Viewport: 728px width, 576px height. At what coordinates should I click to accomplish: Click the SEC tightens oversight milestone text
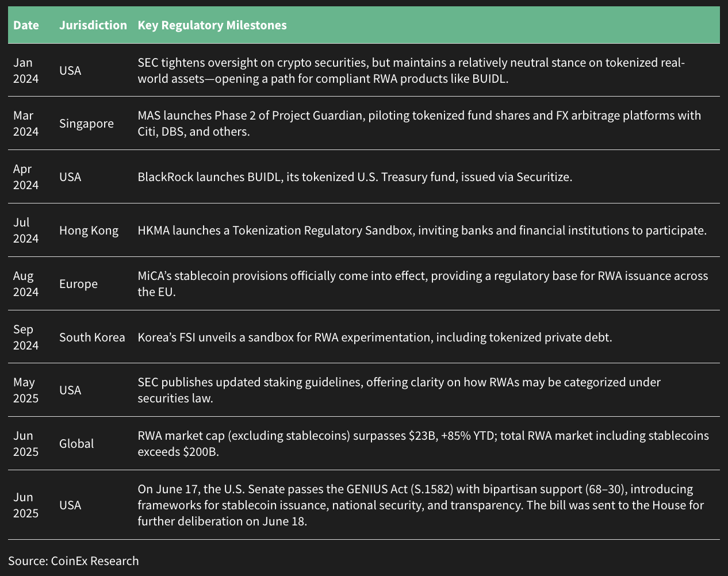pos(411,70)
